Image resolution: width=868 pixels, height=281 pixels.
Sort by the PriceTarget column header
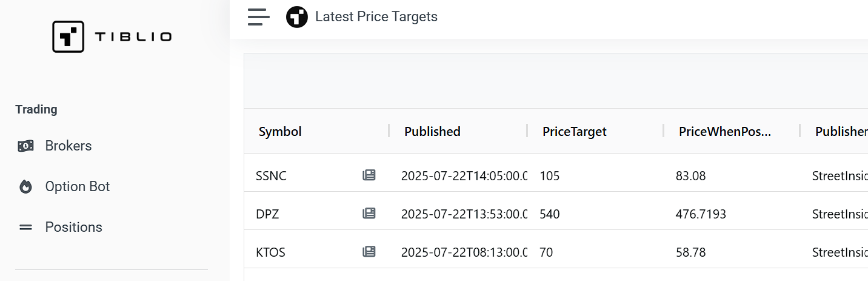(x=574, y=131)
